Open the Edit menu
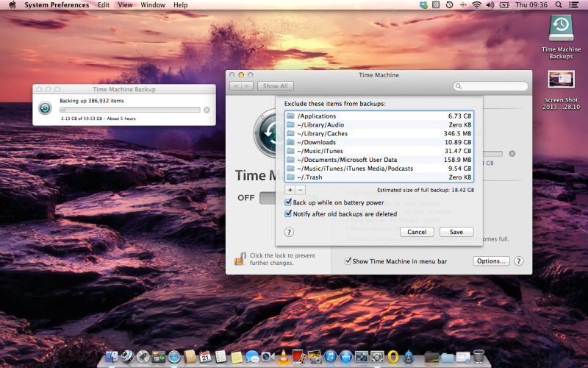Viewport: 588px width, 368px height. click(104, 5)
